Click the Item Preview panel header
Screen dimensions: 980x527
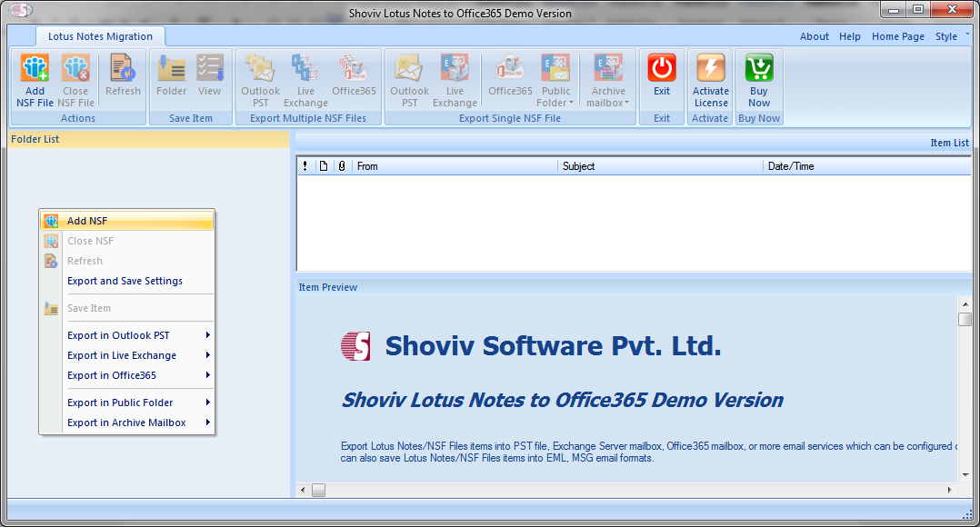click(x=634, y=287)
